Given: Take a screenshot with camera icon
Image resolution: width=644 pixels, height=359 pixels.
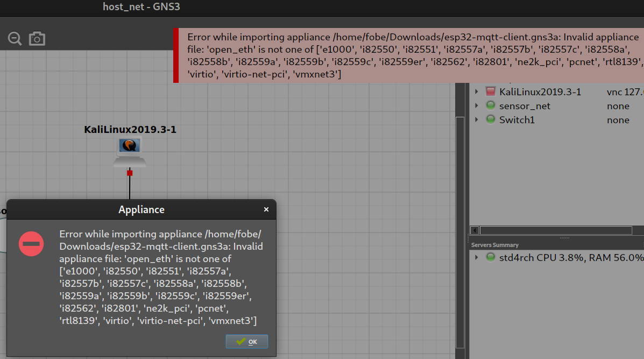Looking at the screenshot, I should [x=37, y=39].
